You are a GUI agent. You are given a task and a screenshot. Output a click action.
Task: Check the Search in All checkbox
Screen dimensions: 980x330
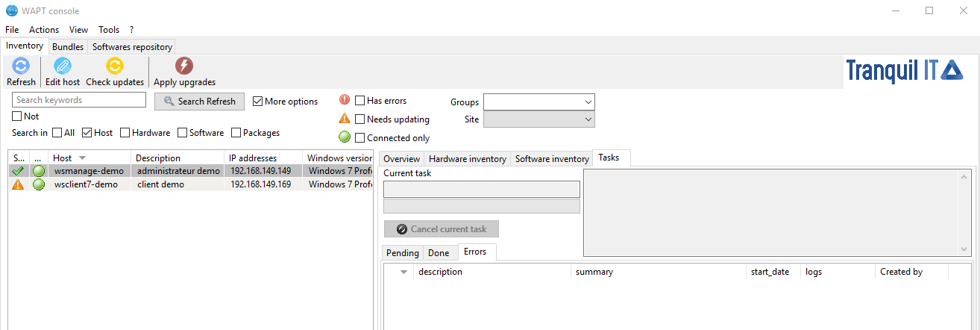pos(57,133)
